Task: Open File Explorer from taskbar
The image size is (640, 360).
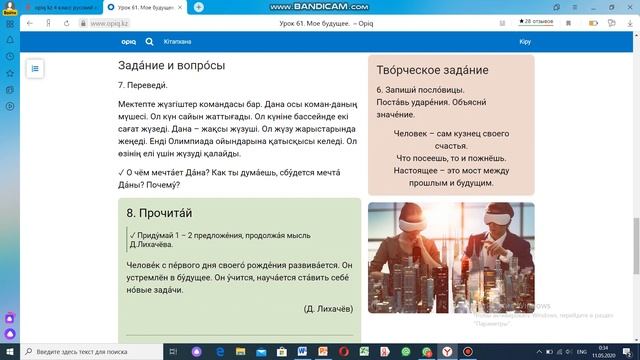Action: click(240, 351)
